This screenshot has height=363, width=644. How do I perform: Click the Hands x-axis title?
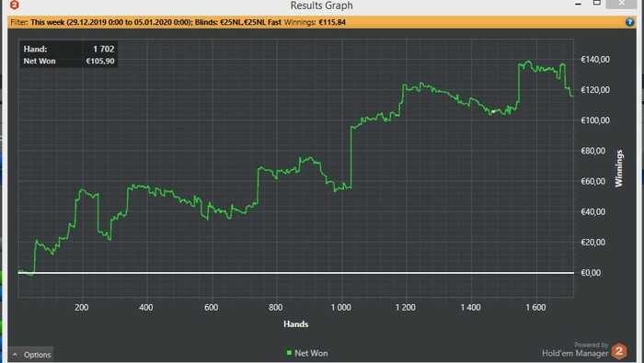295,324
